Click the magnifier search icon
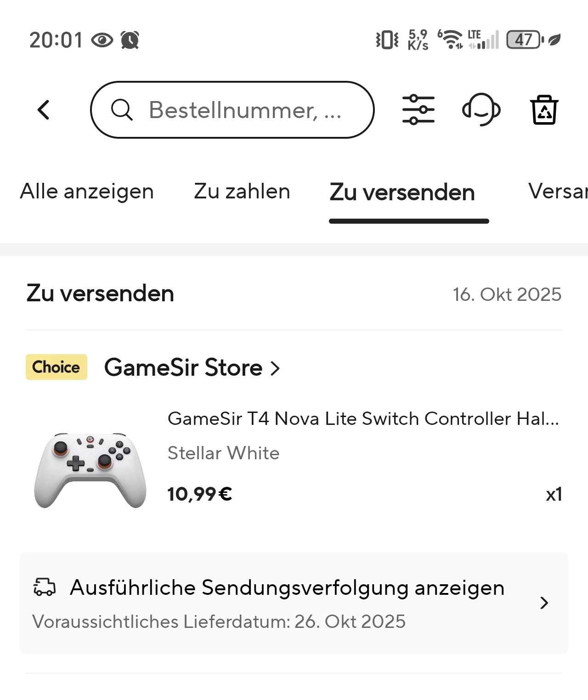 coord(122,110)
